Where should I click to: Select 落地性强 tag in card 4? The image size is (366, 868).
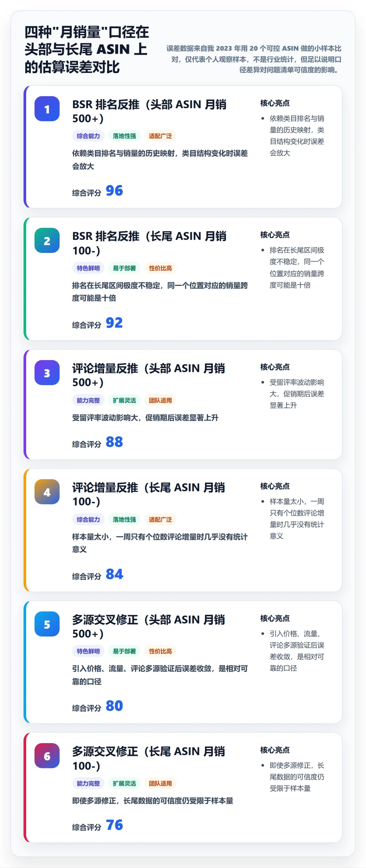click(x=124, y=519)
